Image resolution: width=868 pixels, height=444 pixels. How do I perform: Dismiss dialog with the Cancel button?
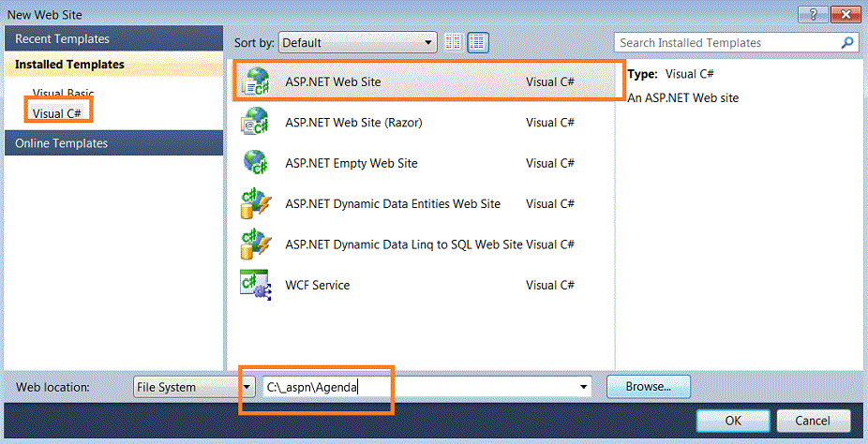(x=813, y=421)
